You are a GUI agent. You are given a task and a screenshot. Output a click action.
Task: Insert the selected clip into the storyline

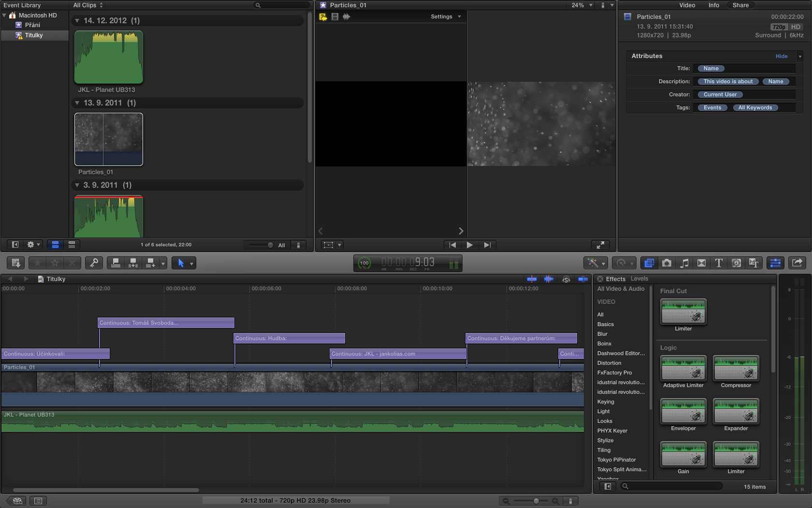(x=133, y=263)
